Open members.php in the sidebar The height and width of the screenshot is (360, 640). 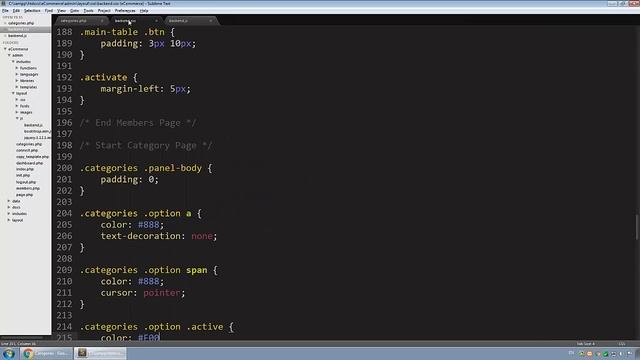click(28, 189)
